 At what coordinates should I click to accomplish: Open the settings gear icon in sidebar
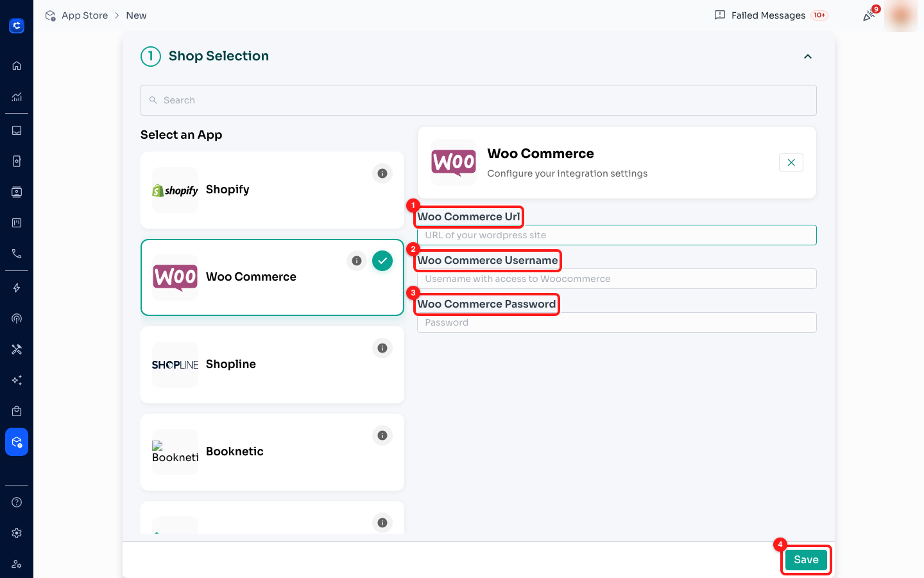tap(17, 533)
